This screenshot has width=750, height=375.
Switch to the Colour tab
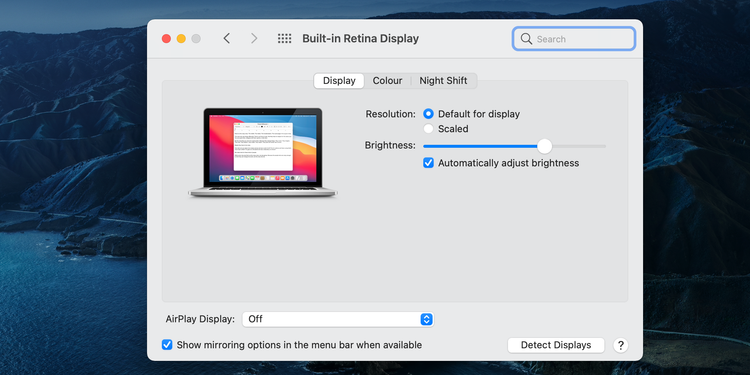tap(387, 81)
